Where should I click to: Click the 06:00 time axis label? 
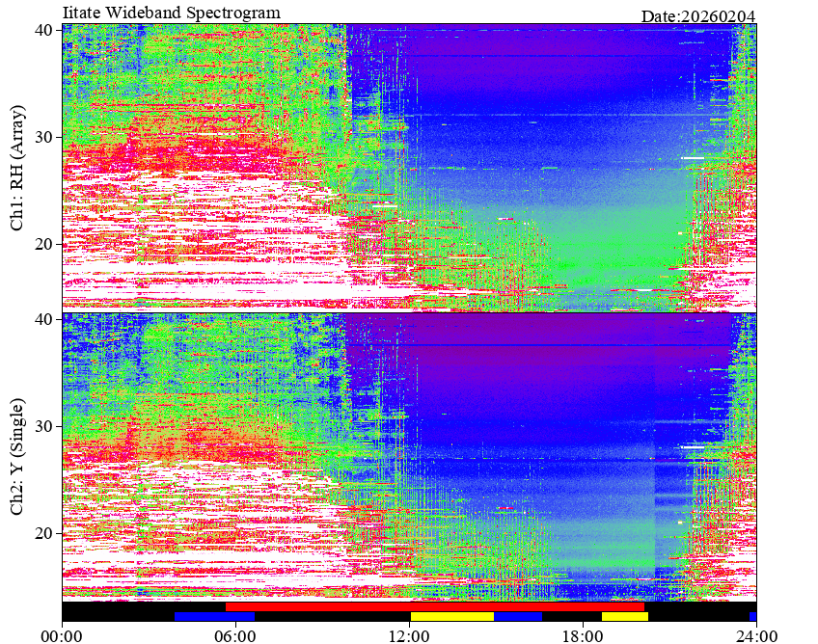point(235,636)
